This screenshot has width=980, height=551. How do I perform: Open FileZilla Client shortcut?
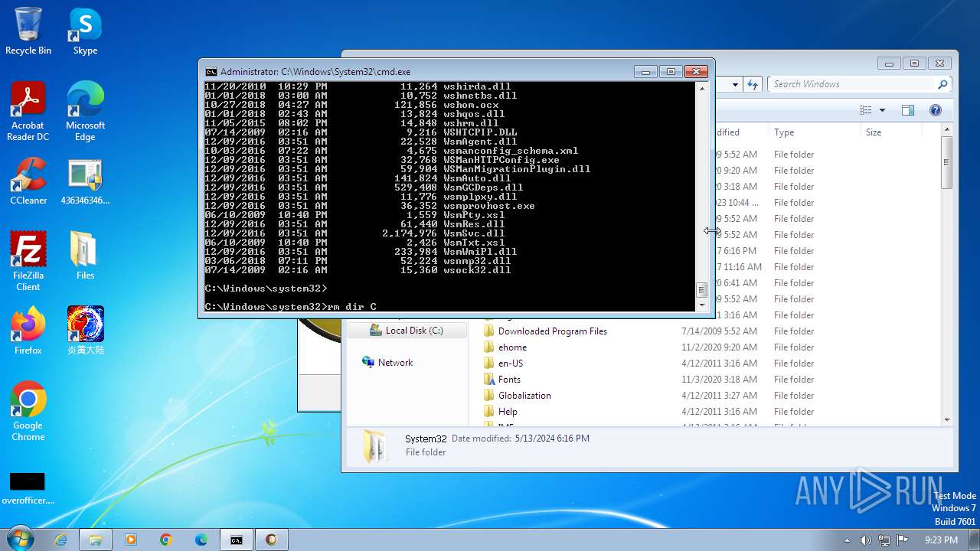pyautogui.click(x=28, y=262)
